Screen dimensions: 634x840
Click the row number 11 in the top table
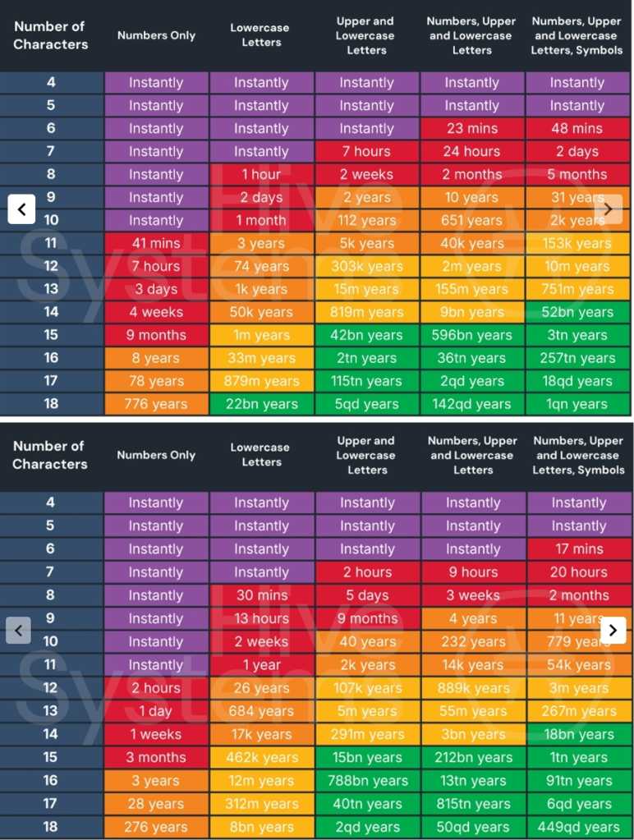[50, 243]
